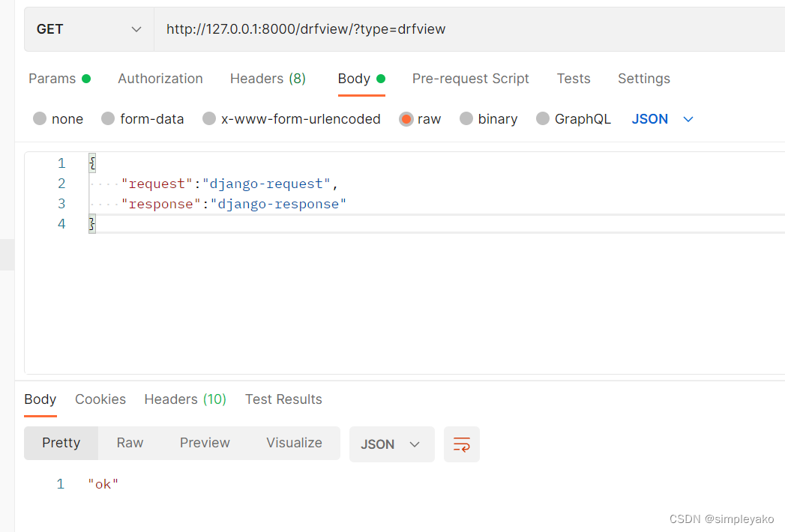The height and width of the screenshot is (532, 785).
Task: Click the Visualize response button
Action: click(x=294, y=443)
